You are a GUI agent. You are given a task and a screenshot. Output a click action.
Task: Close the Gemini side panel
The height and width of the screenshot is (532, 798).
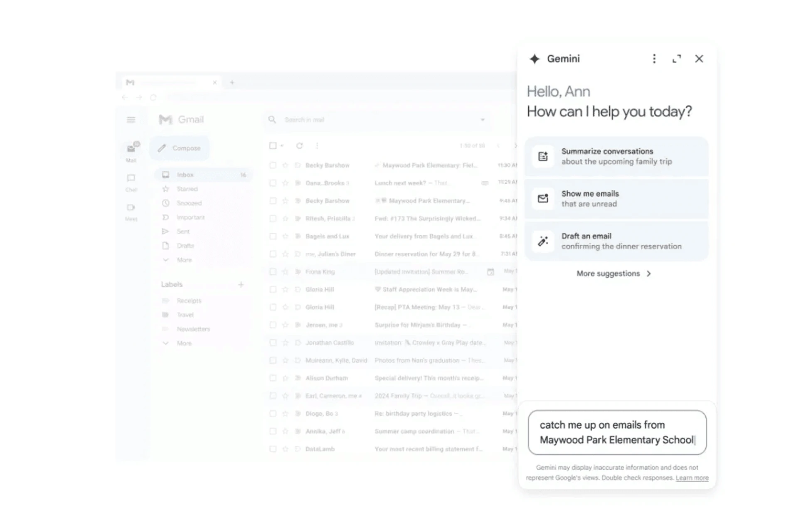(x=699, y=59)
